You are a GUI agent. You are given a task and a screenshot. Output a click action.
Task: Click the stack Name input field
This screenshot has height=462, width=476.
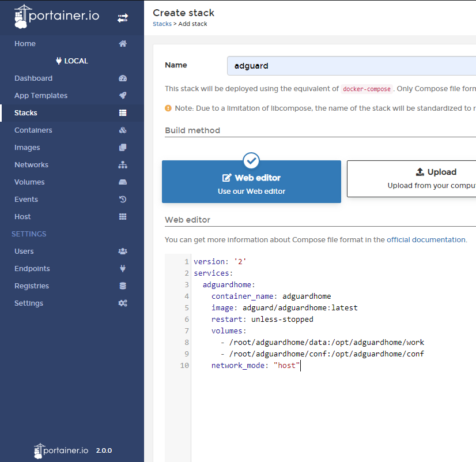pos(352,66)
